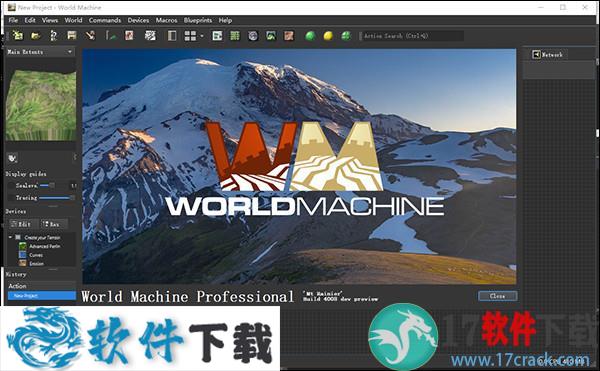The image size is (600, 371).
Task: Switch to the globe Explorer view icon
Action: click(x=253, y=36)
